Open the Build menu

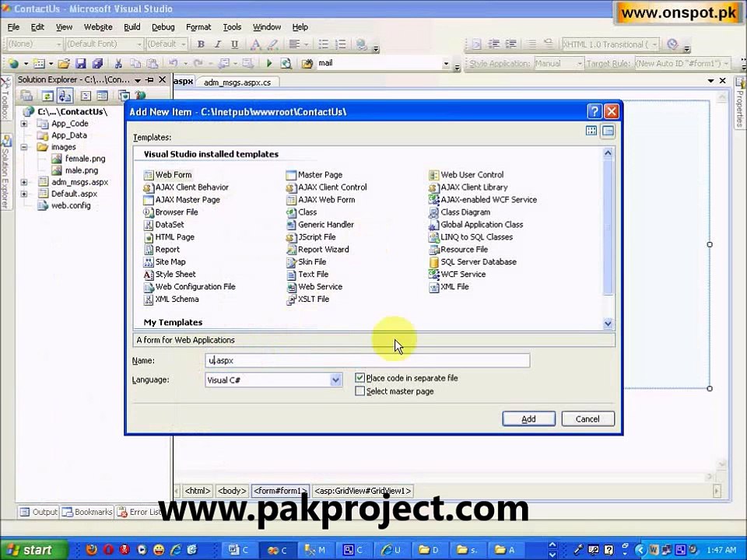[x=132, y=27]
